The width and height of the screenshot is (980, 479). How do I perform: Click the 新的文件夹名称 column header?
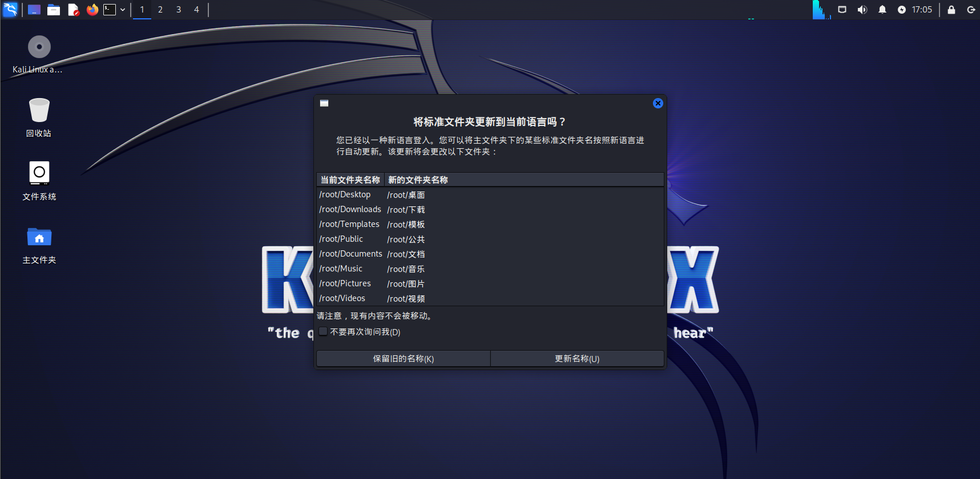(524, 180)
